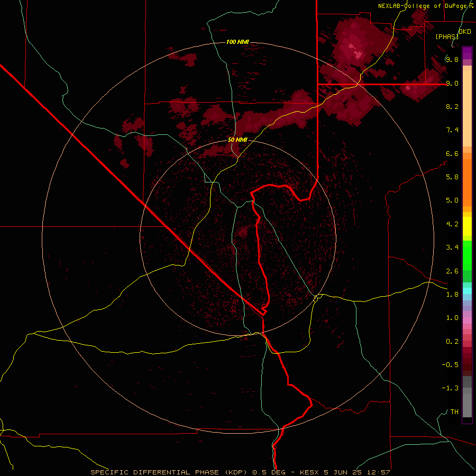Click the 7.4 value on the legend
The width and height of the screenshot is (476, 476).
point(452,130)
